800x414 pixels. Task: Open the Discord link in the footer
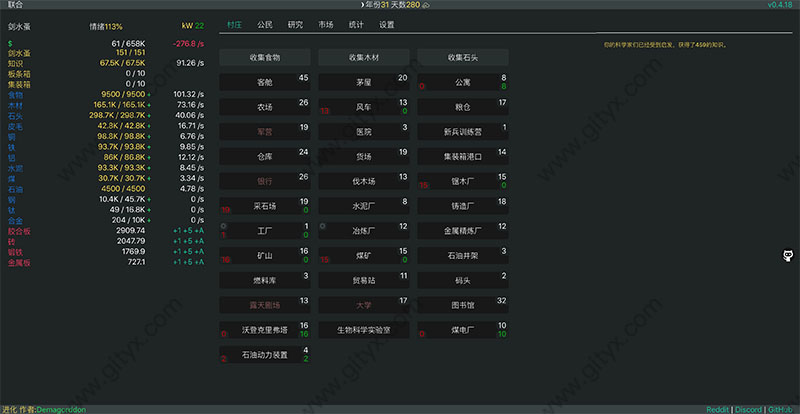point(749,408)
